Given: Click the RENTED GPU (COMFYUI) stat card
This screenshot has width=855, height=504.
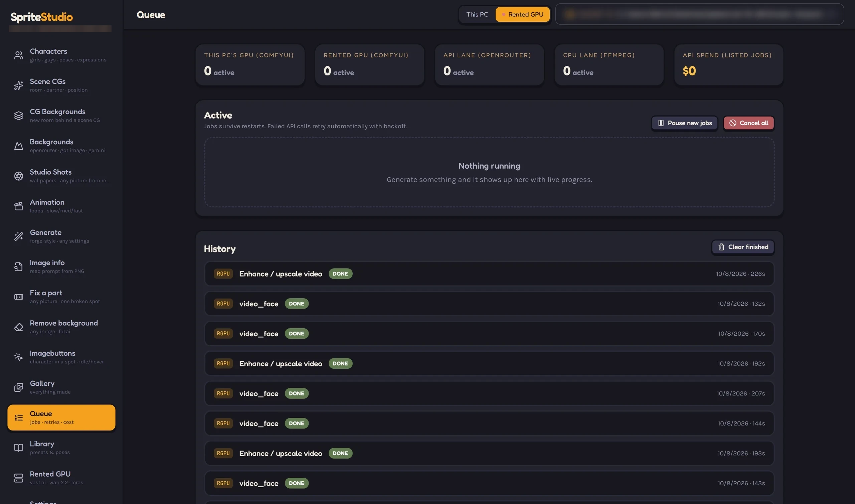Looking at the screenshot, I should point(369,65).
